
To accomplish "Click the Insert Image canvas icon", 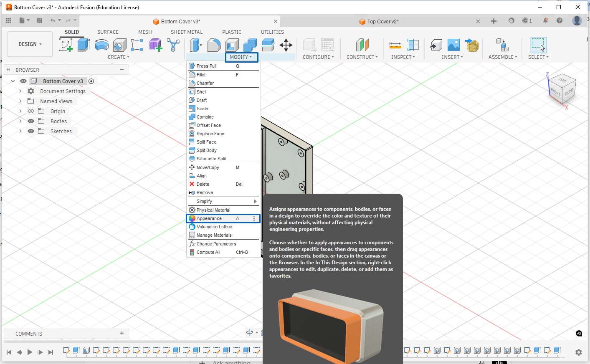I will point(453,45).
